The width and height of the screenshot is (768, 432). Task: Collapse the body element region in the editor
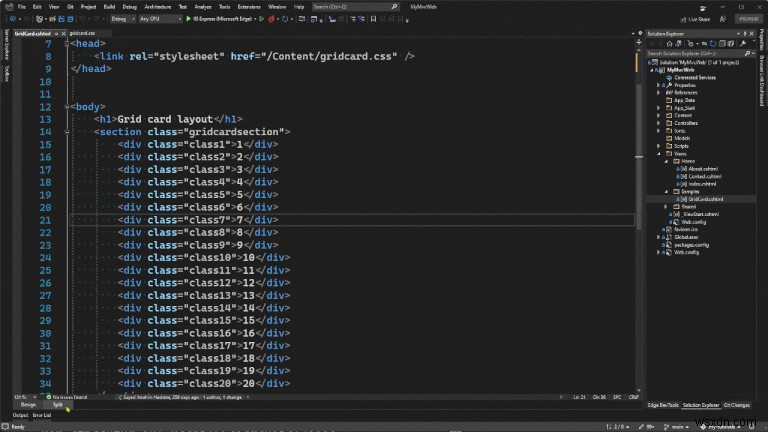coord(67,106)
